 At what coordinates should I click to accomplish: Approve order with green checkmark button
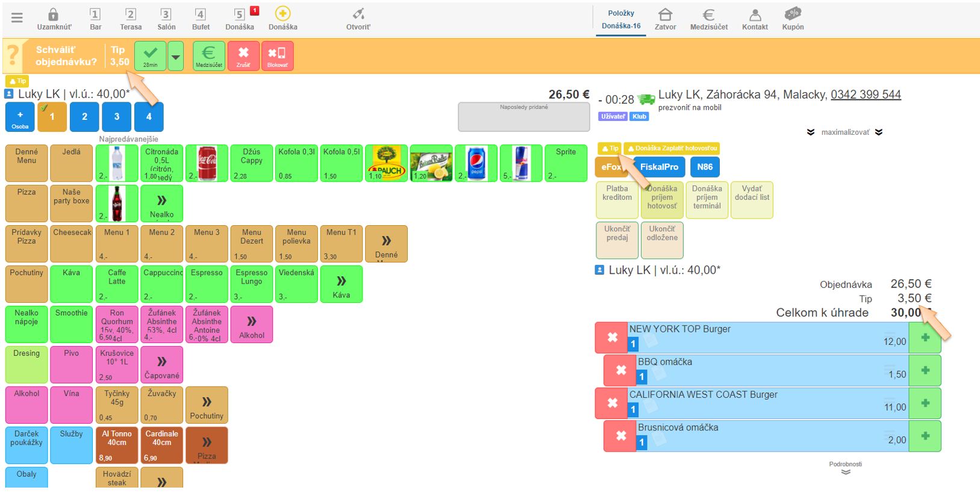coord(150,56)
